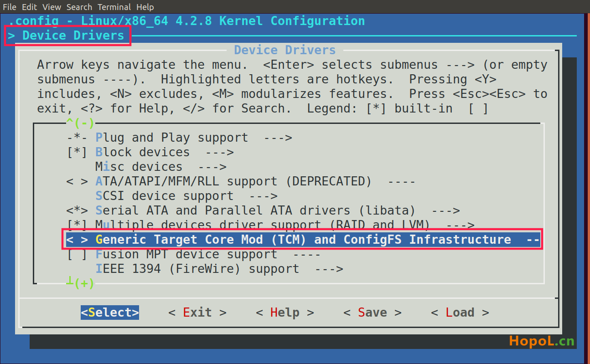This screenshot has height=364, width=590.
Task: Expand the IEEE 1394 (FireWire) support submenu
Action: point(219,269)
